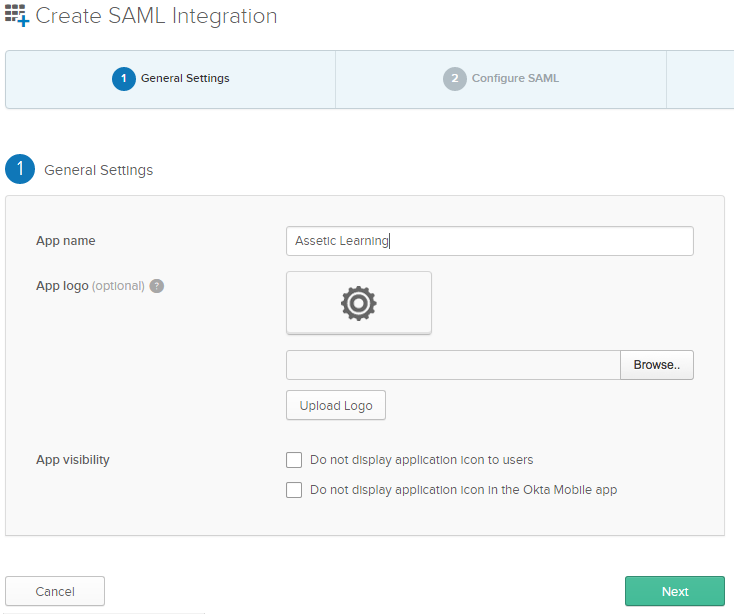The width and height of the screenshot is (734, 614).
Task: Click the Next button
Action: [675, 592]
